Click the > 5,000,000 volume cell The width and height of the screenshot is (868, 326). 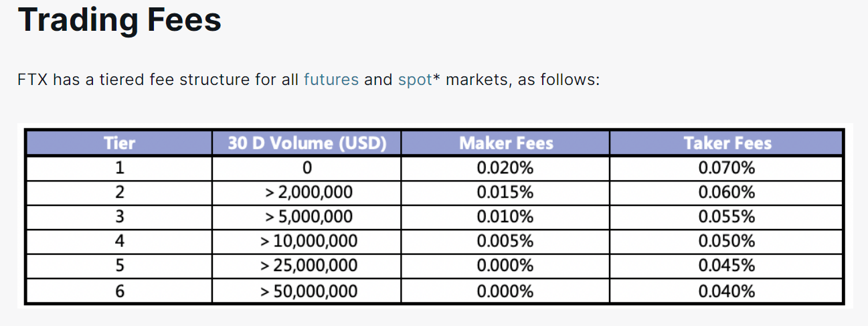tap(308, 217)
